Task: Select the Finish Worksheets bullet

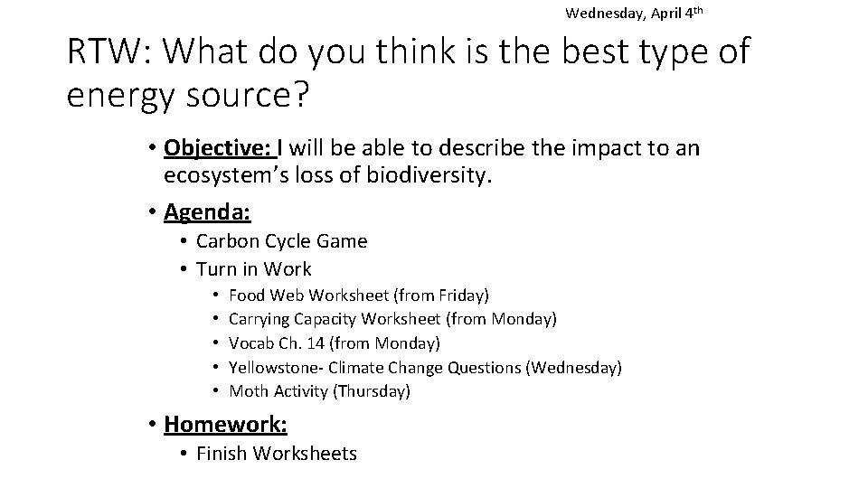Action: click(x=277, y=454)
